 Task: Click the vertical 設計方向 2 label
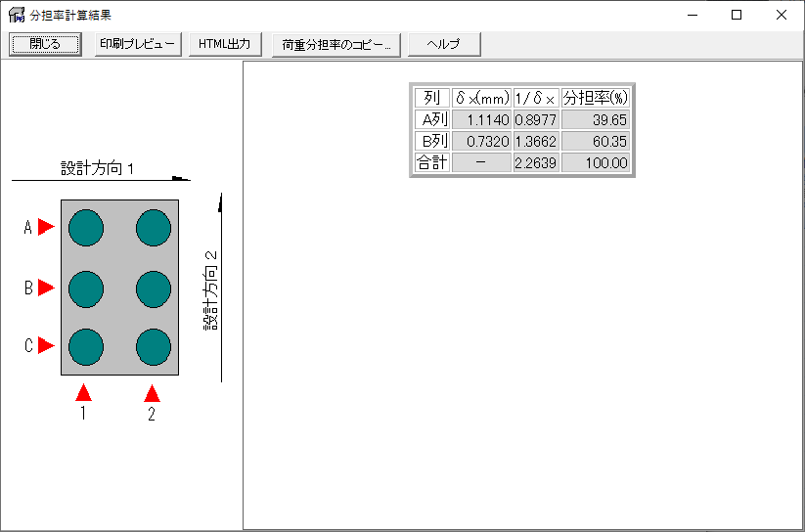tap(211, 291)
